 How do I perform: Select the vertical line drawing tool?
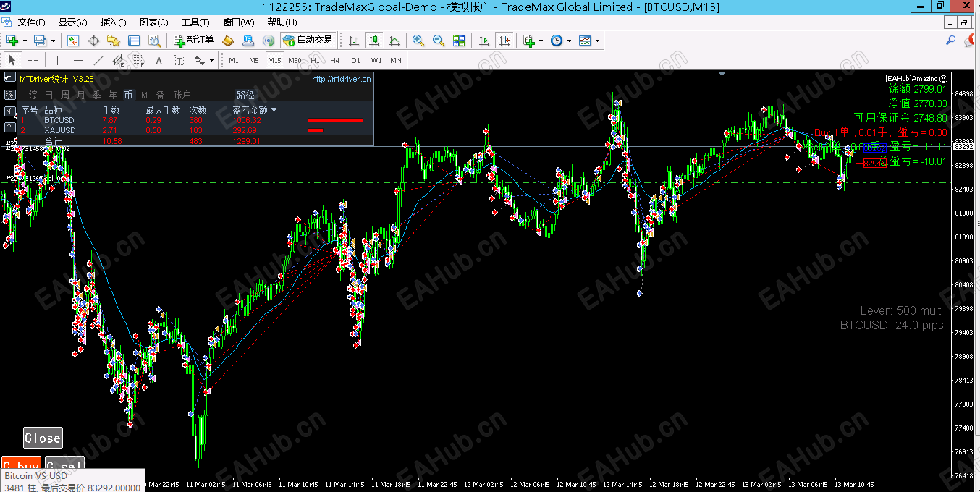click(58, 60)
